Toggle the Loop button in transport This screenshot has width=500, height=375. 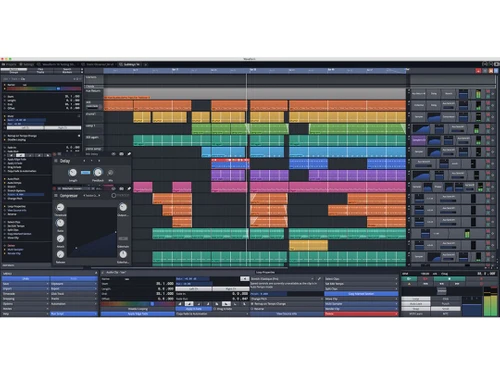[416, 299]
